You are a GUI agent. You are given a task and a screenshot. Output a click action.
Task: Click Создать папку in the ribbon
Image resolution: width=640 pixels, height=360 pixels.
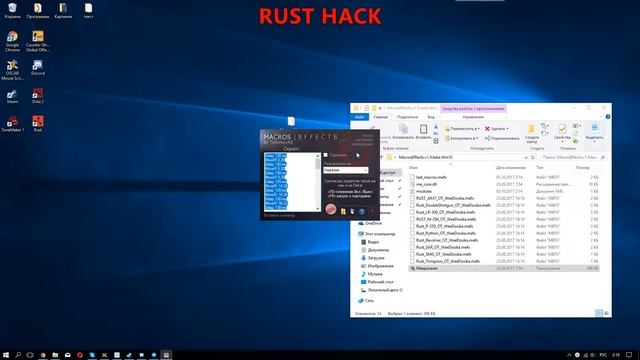coord(531,134)
